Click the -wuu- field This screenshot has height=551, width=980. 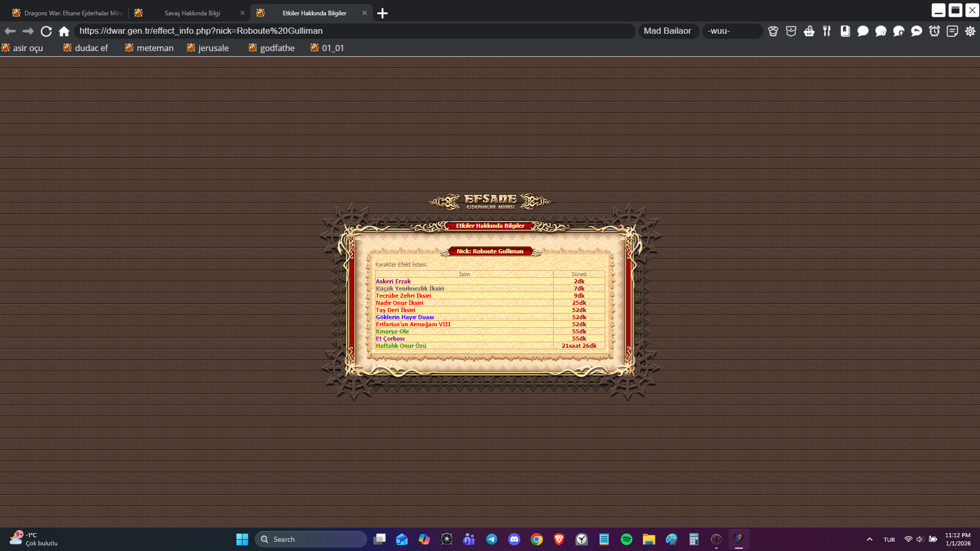(732, 31)
